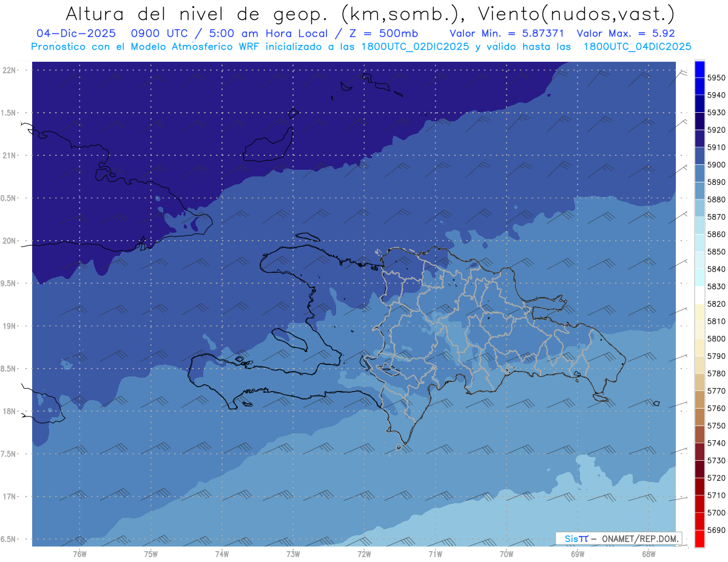Click the '20N' latitude label
Viewport: 728px width, 562px height.
click(9, 241)
